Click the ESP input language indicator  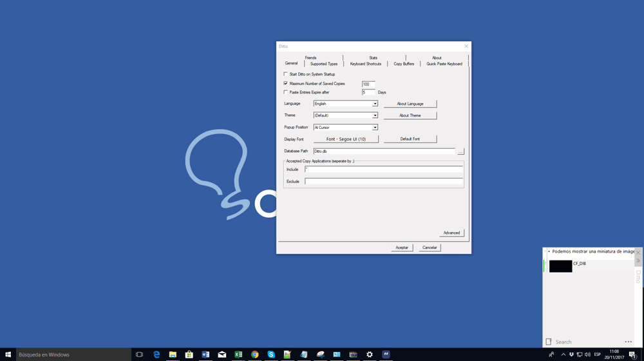click(x=597, y=355)
